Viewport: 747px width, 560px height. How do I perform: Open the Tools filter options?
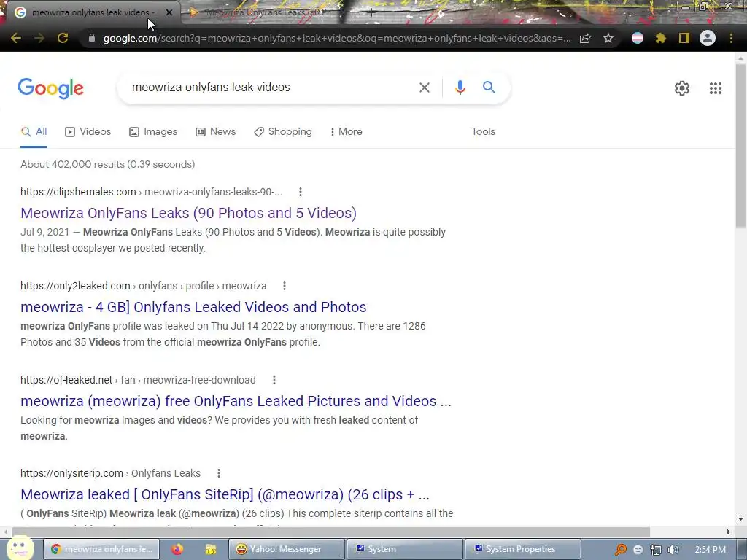tap(483, 132)
